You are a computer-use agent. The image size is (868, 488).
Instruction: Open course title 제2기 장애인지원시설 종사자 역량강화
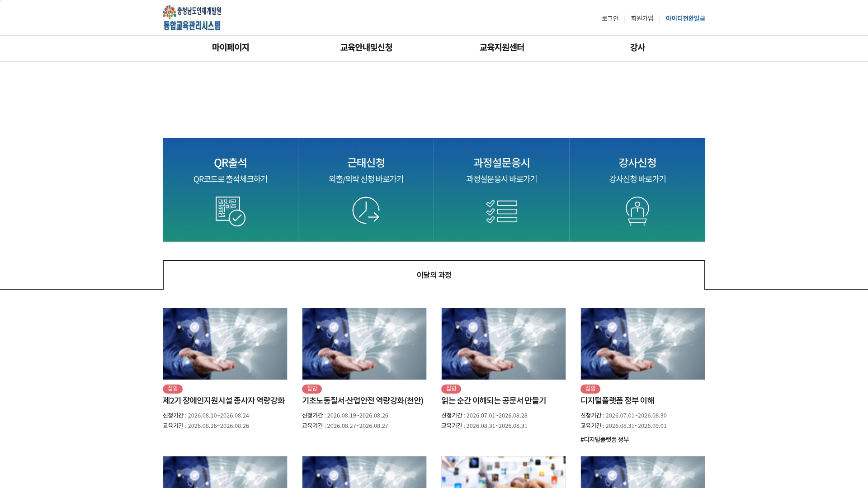(224, 400)
